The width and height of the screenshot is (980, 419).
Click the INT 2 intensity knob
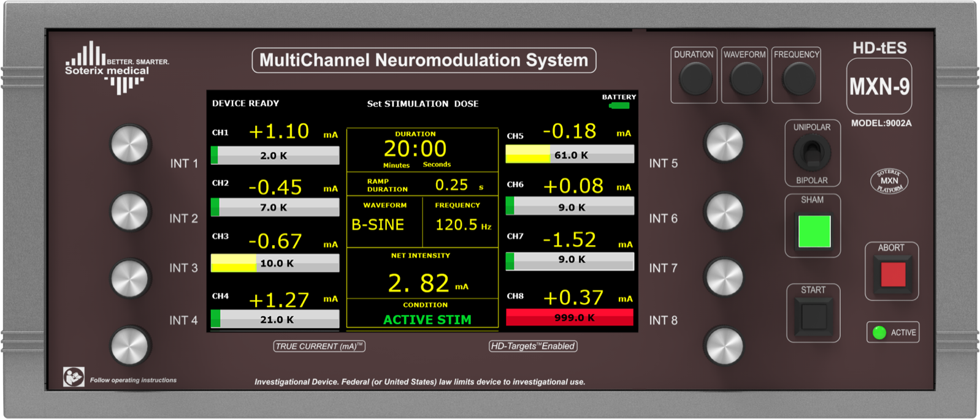[x=130, y=212]
